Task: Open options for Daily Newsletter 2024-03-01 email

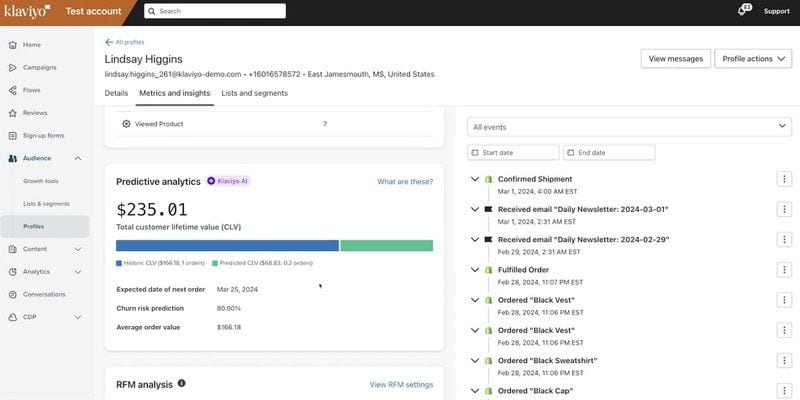Action: pyautogui.click(x=784, y=209)
